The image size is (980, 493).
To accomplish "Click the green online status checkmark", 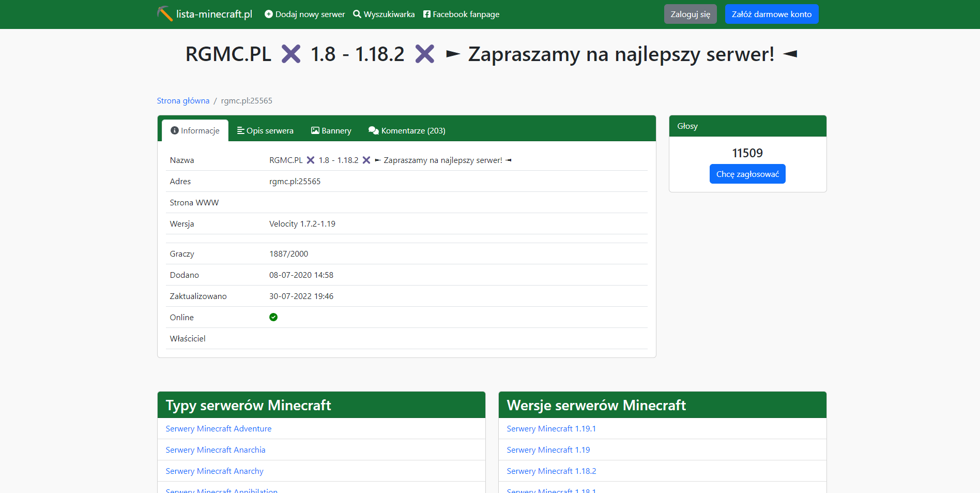I will point(273,317).
